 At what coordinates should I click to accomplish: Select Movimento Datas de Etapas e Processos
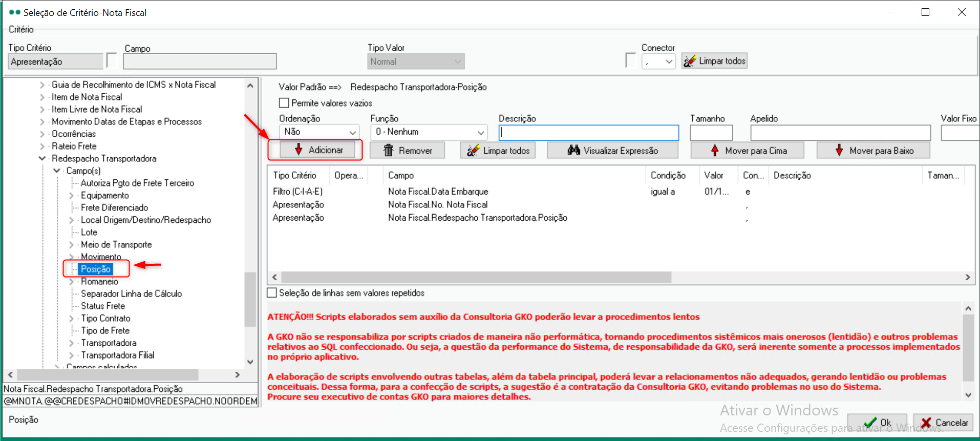(126, 121)
